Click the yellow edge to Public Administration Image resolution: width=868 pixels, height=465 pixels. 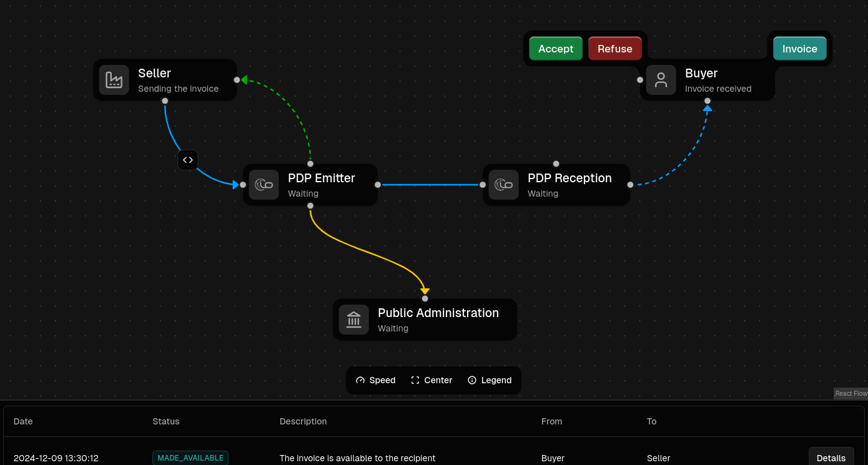point(368,252)
